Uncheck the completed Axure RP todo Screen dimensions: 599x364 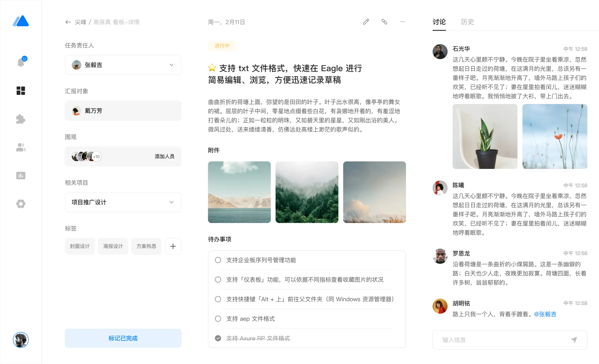coord(218,338)
